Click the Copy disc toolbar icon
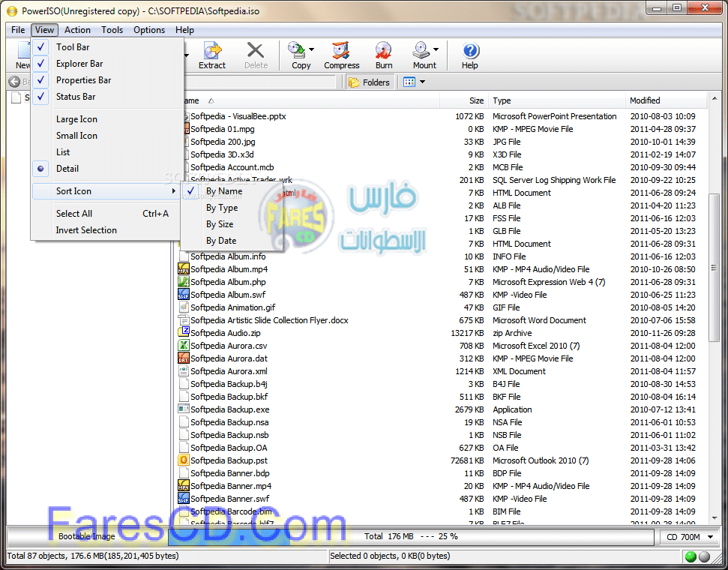728x570 pixels. (x=295, y=49)
